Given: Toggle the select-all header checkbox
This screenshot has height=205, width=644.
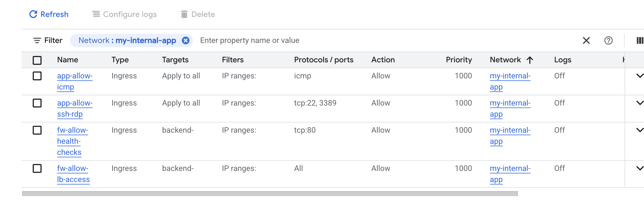Looking at the screenshot, I should tap(37, 60).
